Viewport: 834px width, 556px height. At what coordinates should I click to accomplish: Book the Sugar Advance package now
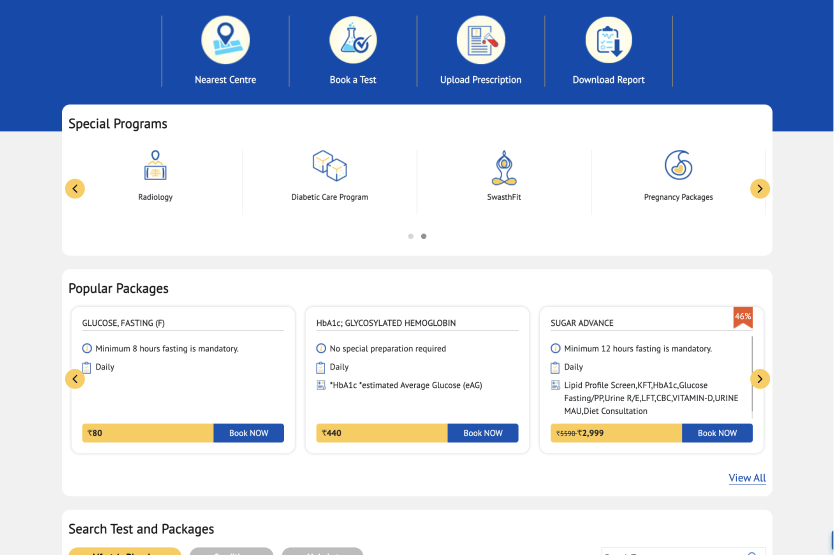tap(717, 433)
